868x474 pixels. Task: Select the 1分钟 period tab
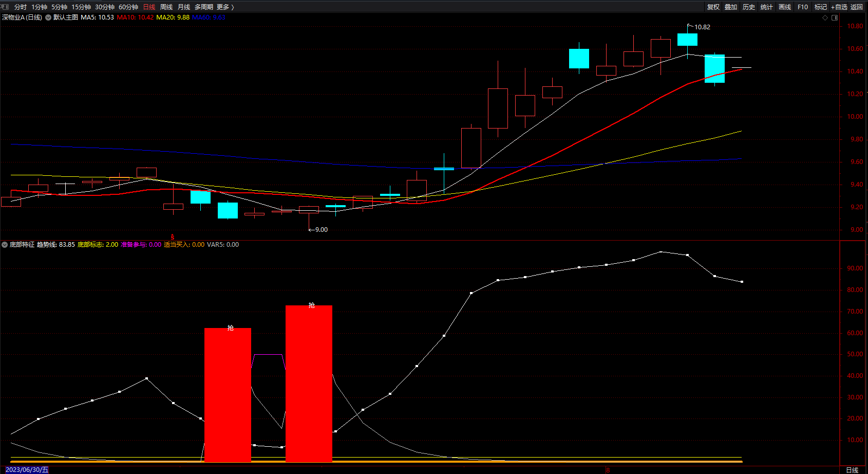pyautogui.click(x=39, y=7)
